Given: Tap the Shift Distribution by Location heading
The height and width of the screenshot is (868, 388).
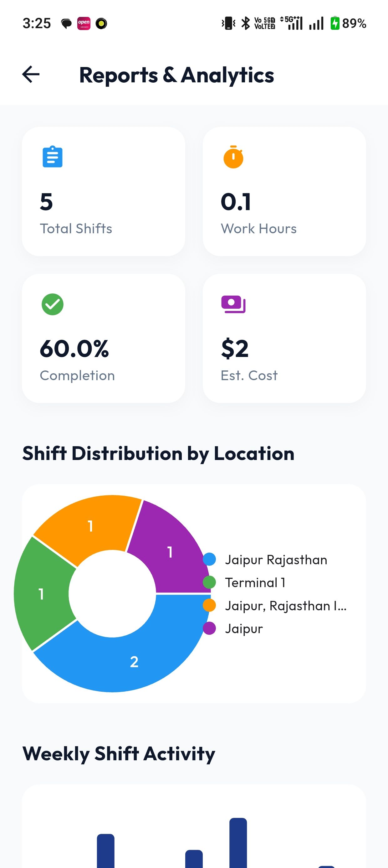Looking at the screenshot, I should click(158, 453).
